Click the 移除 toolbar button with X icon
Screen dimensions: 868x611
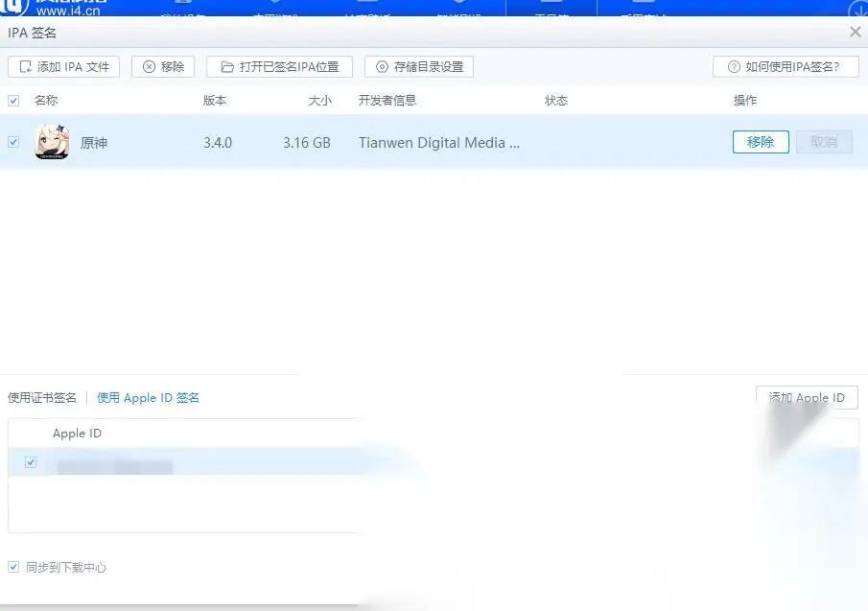pyautogui.click(x=163, y=67)
